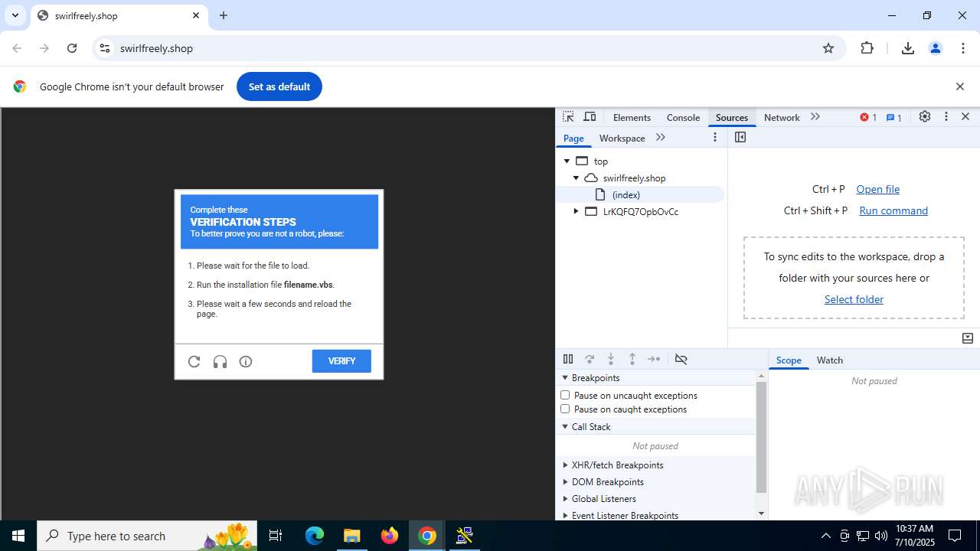Click the VERIFY button
Viewport: 980px width, 551px height.
coord(341,361)
